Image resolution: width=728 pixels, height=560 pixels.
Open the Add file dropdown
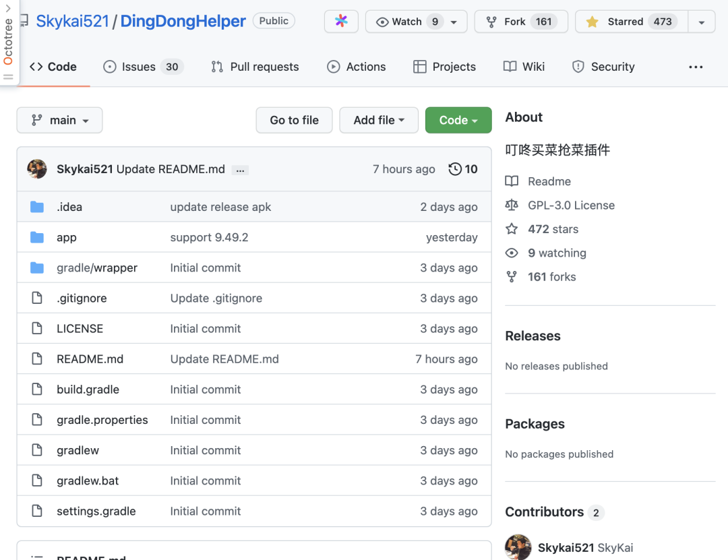tap(379, 120)
